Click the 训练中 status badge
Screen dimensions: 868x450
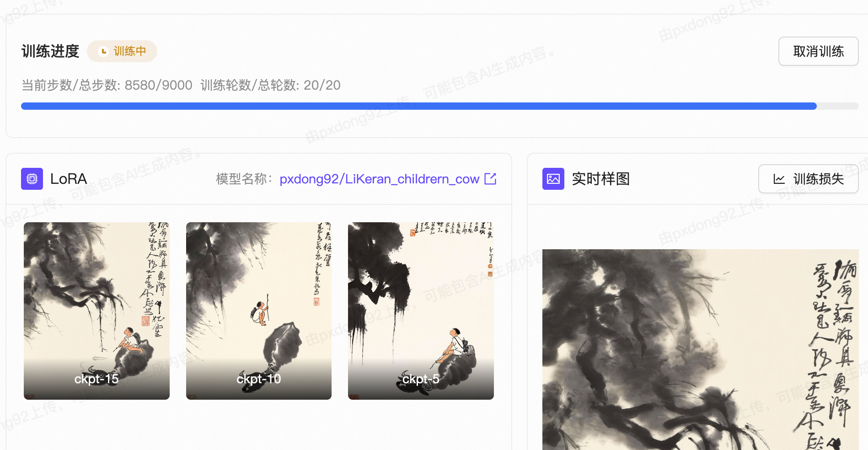tap(122, 51)
